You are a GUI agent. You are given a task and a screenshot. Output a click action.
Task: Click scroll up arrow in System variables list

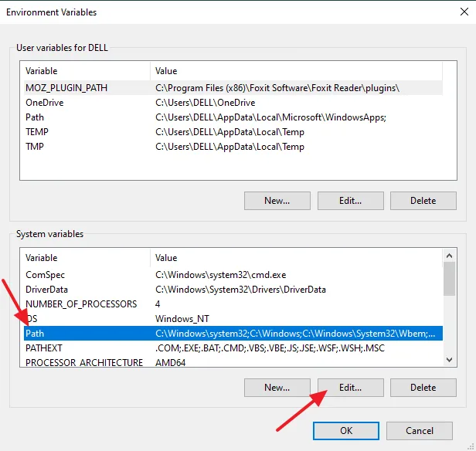coord(449,256)
